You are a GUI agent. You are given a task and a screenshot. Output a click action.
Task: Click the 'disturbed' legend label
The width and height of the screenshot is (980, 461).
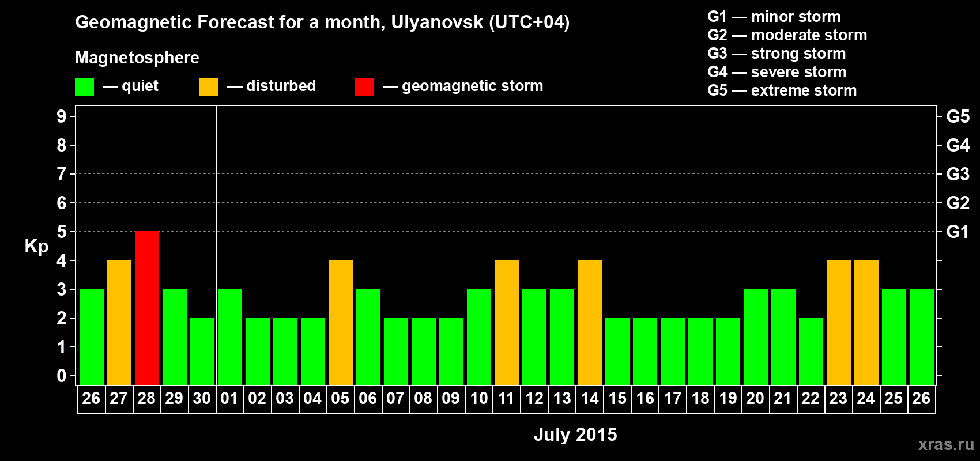tap(281, 86)
